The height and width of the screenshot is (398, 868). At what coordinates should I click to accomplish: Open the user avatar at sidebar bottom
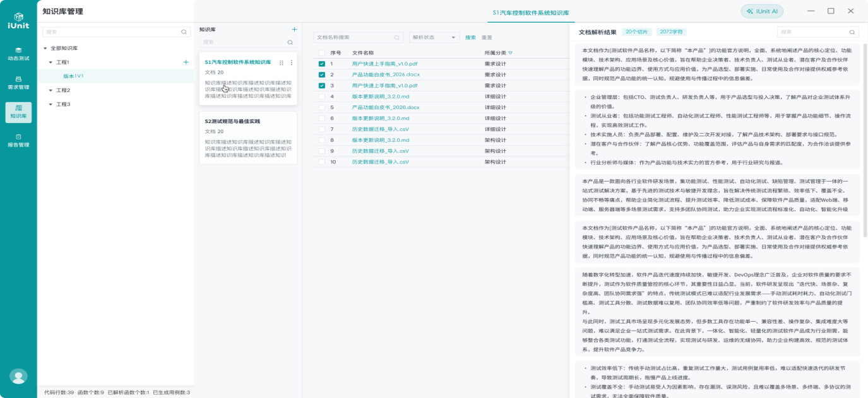coord(18,377)
